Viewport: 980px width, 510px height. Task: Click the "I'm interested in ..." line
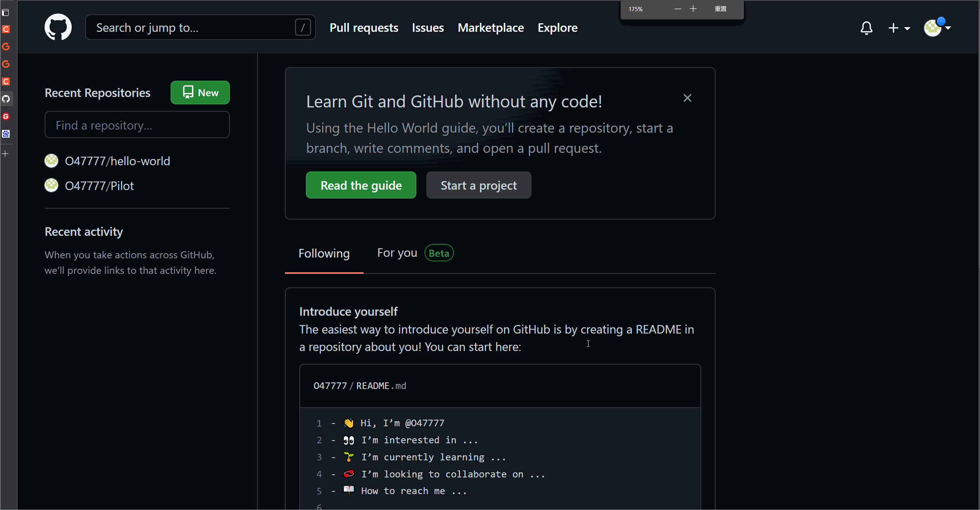tap(419, 440)
